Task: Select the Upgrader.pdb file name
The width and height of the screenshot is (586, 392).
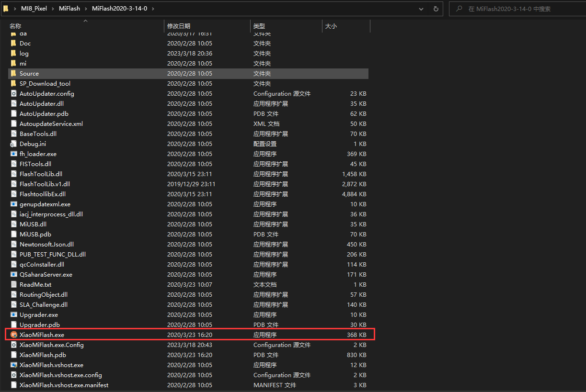Action: coord(40,325)
